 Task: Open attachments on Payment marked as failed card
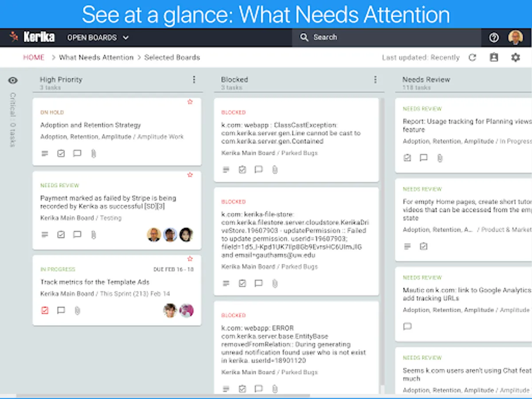click(x=94, y=235)
